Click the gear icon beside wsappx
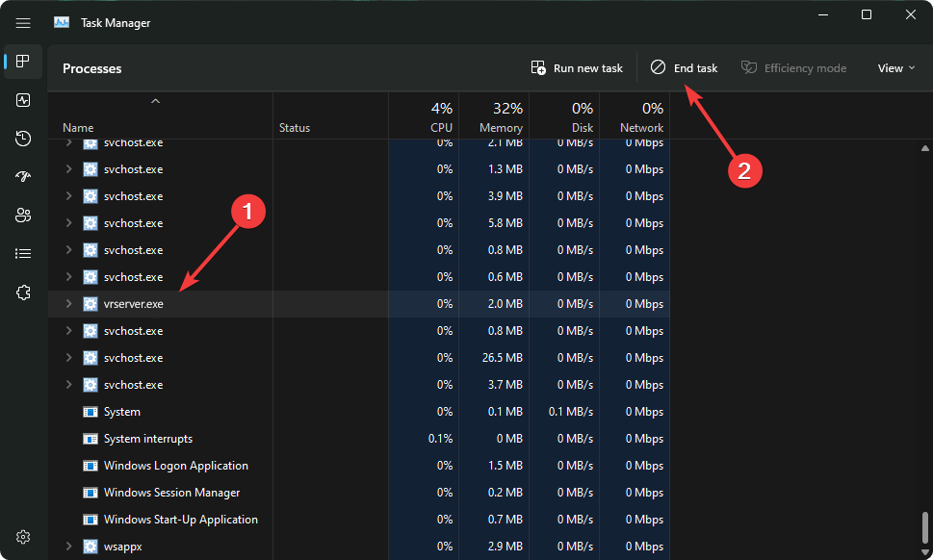Image resolution: width=933 pixels, height=560 pixels. pos(90,547)
